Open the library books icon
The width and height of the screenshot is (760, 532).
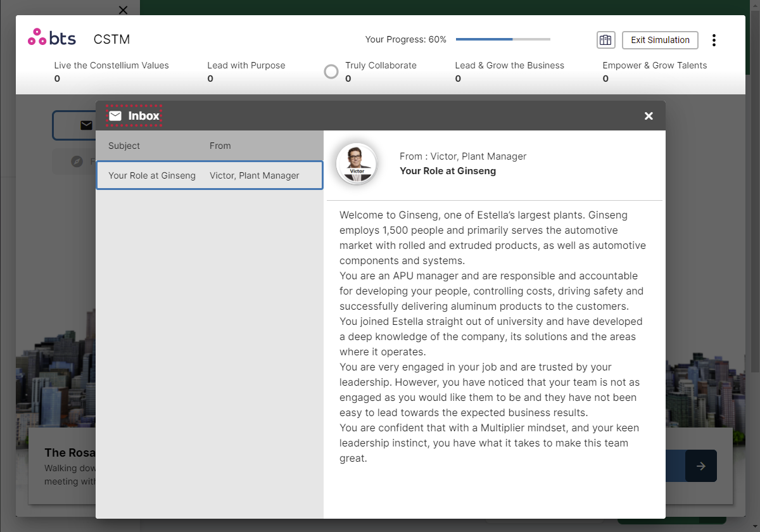[606, 40]
